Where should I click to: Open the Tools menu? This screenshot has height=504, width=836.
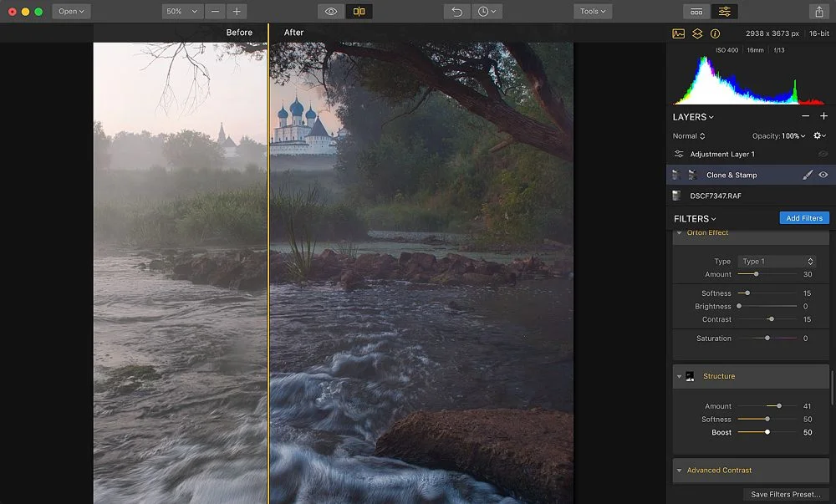(x=592, y=11)
